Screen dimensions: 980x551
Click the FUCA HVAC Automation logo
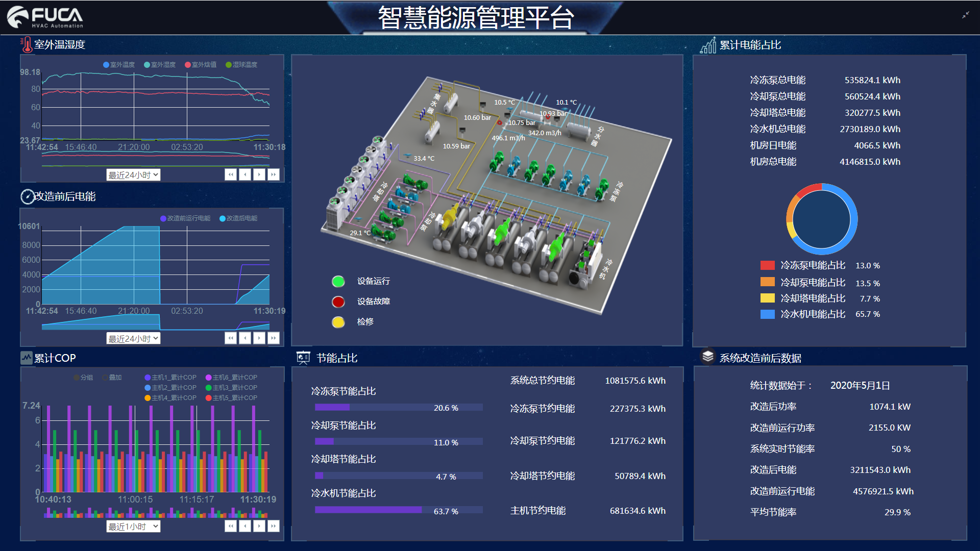[x=45, y=17]
